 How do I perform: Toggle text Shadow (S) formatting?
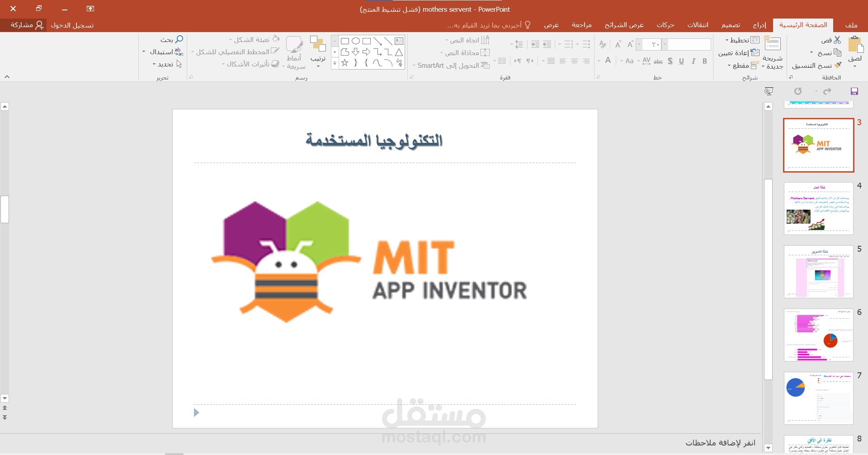coord(670,61)
